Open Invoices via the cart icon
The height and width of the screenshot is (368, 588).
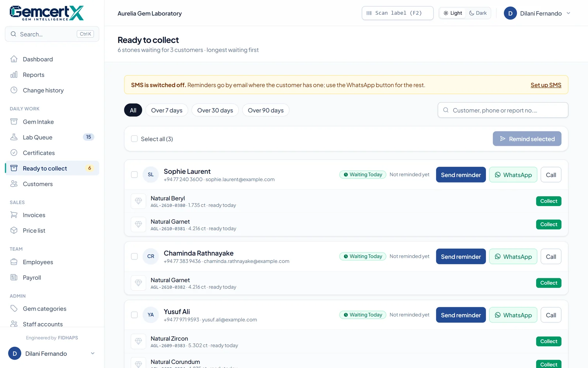tap(14, 215)
